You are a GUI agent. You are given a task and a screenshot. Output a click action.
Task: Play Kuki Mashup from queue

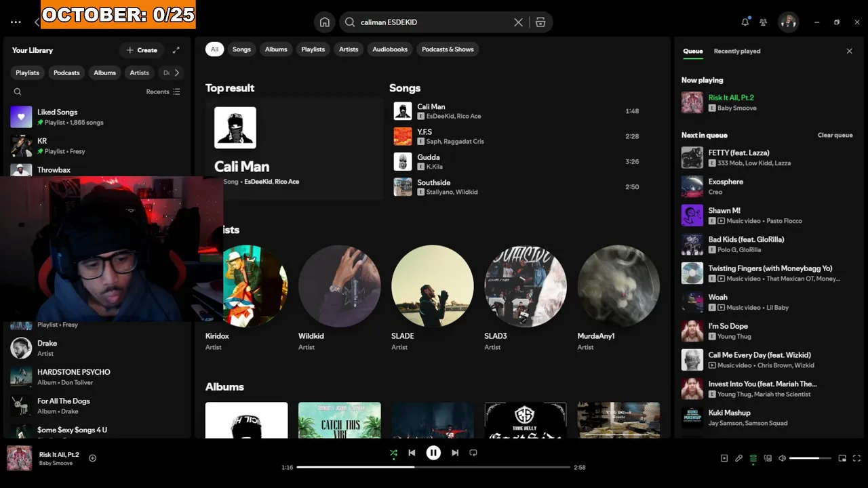[767, 418]
